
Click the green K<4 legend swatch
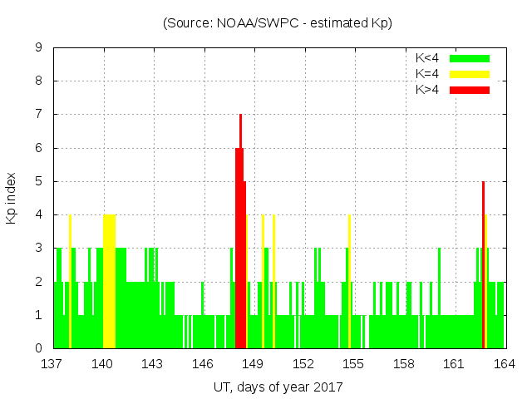470,58
